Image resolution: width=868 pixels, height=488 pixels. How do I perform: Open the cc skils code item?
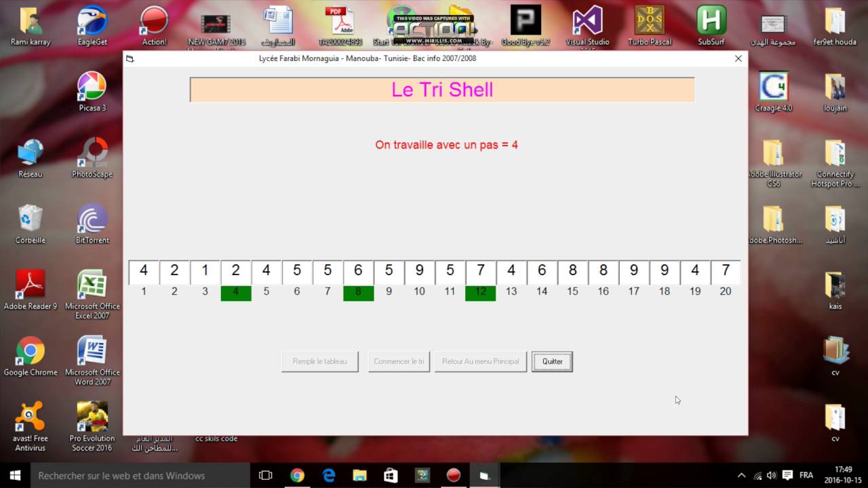[x=216, y=439]
